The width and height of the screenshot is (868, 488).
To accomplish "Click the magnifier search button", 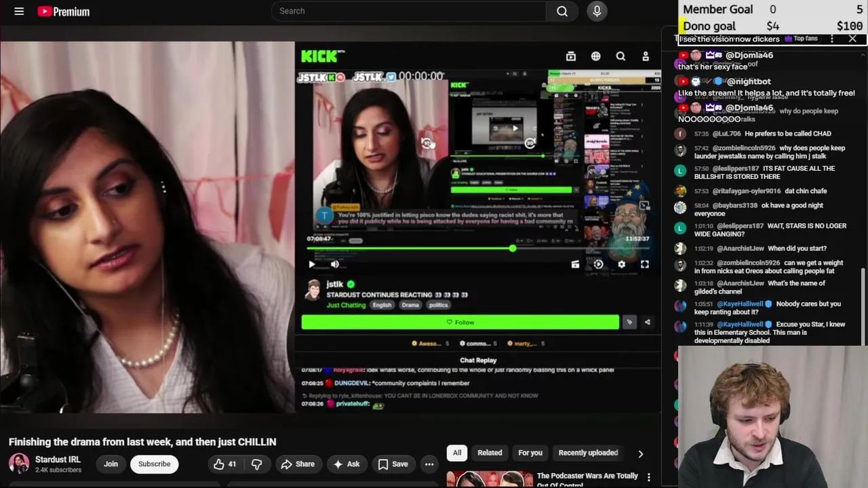I will click(x=562, y=11).
